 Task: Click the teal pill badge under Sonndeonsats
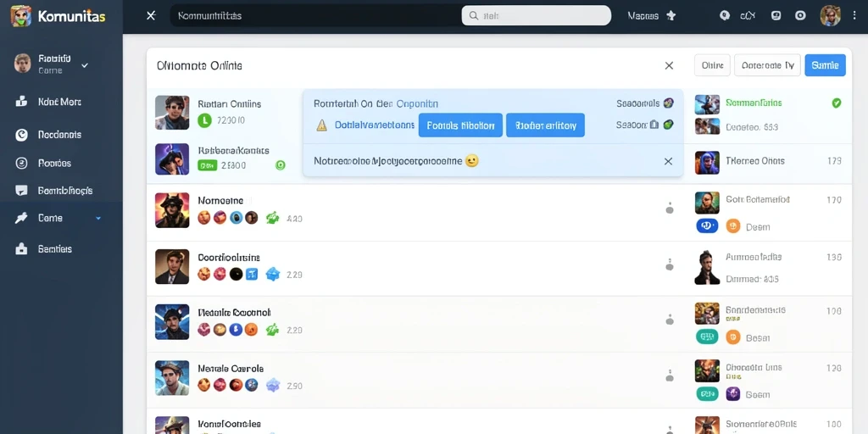tap(707, 337)
